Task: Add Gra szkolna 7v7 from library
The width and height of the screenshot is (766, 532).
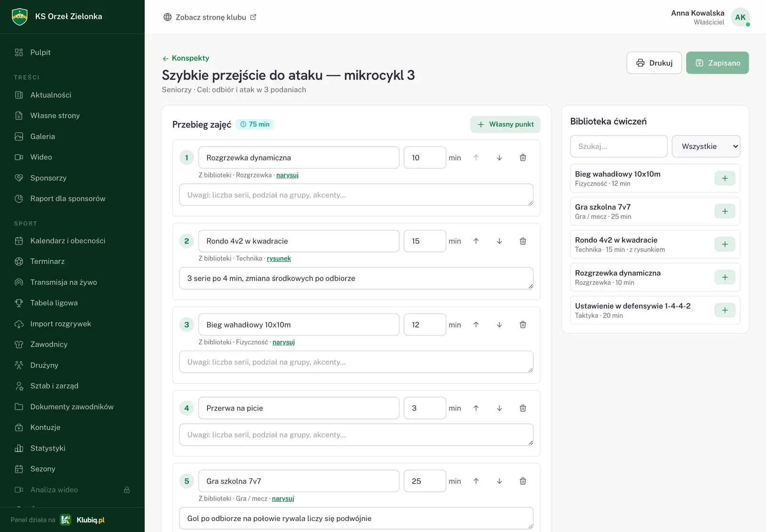Action: (x=725, y=211)
